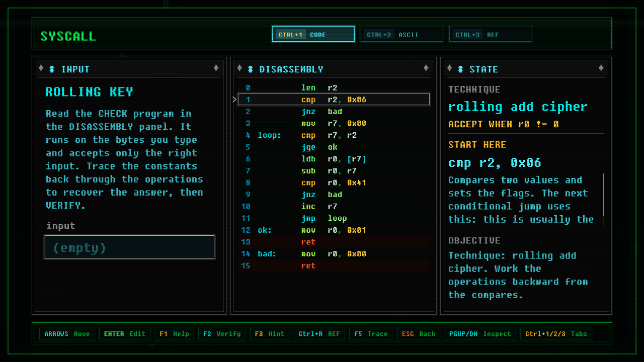
Task: Click the TECHNIQUE label
Action: coord(474,89)
